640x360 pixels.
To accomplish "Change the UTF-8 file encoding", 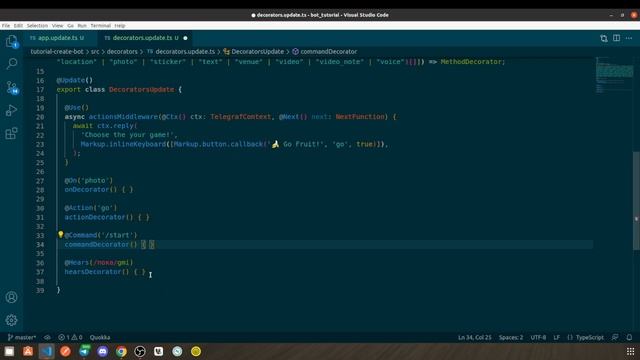I will [x=538, y=337].
